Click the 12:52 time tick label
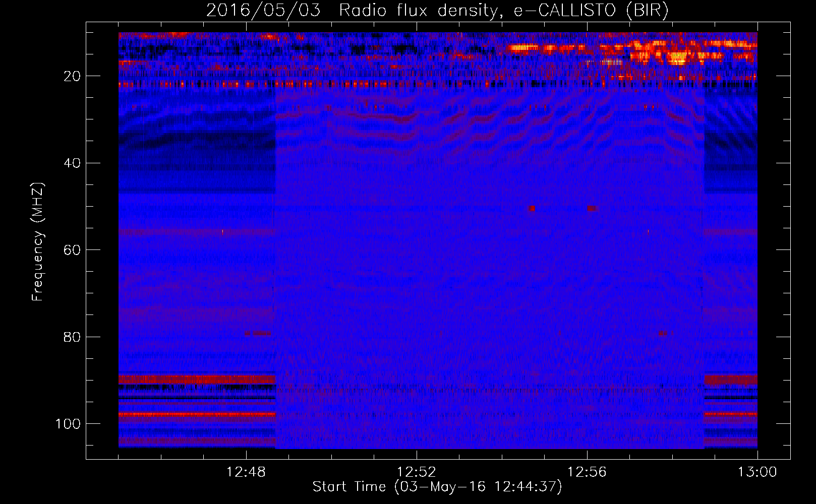The image size is (816, 504). 417,472
